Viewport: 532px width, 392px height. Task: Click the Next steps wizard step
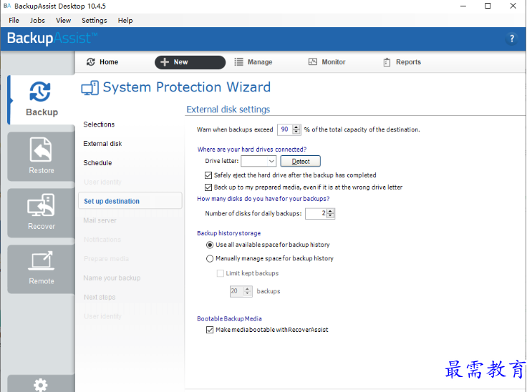point(100,297)
